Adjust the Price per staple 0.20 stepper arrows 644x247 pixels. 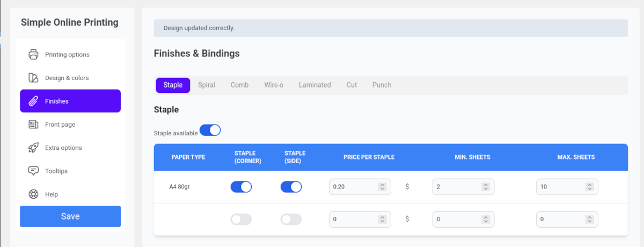[382, 187]
